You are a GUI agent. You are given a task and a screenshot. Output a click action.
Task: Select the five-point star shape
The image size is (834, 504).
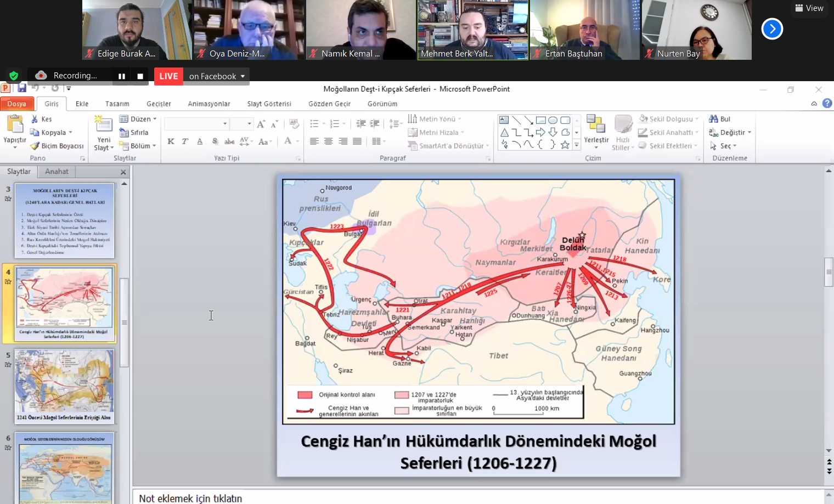point(565,145)
